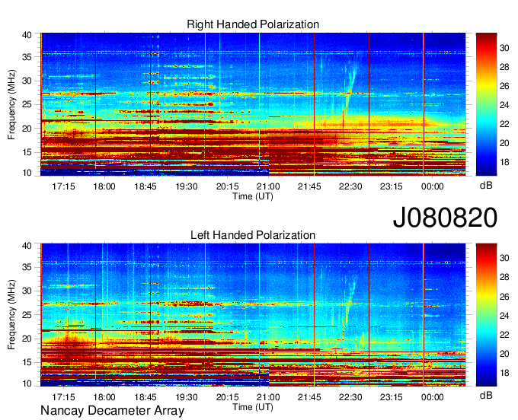Click "10" frequency tick of Right Handed plot
The image size is (518, 420).
tap(27, 173)
